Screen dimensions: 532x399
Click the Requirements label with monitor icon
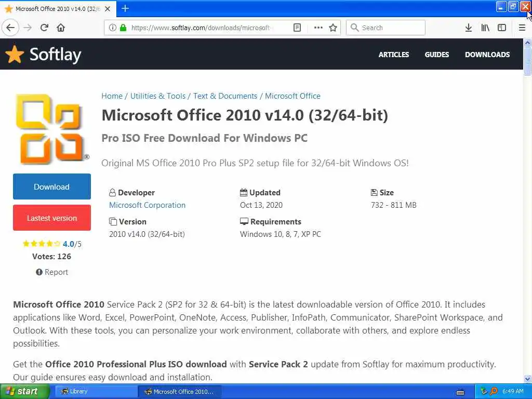pos(270,221)
